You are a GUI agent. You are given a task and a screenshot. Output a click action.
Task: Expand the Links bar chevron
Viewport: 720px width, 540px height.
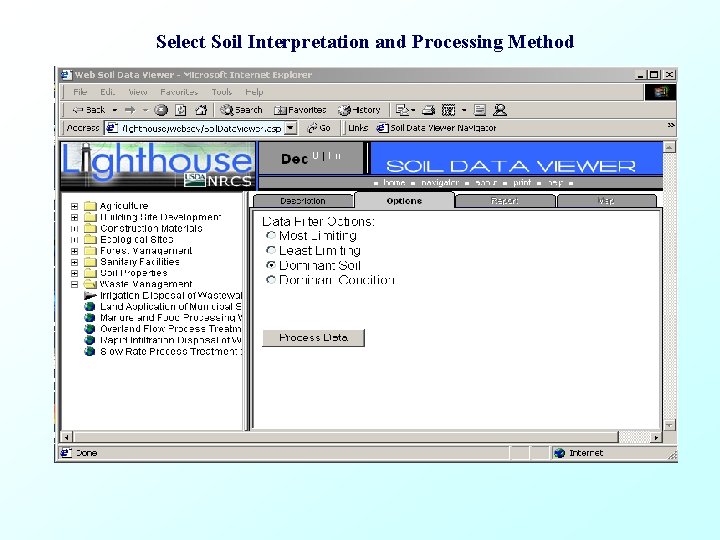[x=671, y=125]
